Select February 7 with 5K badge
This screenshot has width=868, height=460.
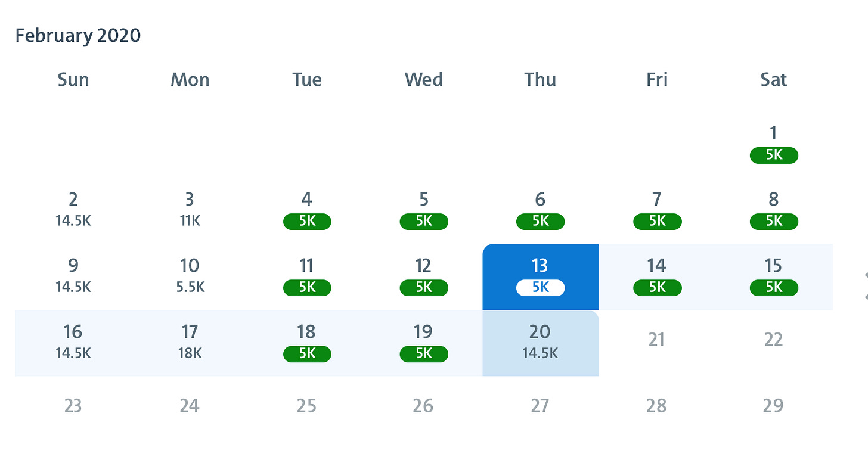click(x=657, y=211)
